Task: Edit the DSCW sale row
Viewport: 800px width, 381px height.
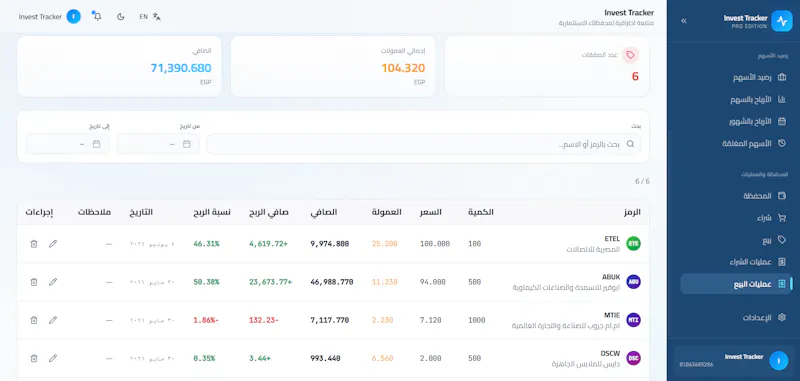Action: click(x=53, y=359)
